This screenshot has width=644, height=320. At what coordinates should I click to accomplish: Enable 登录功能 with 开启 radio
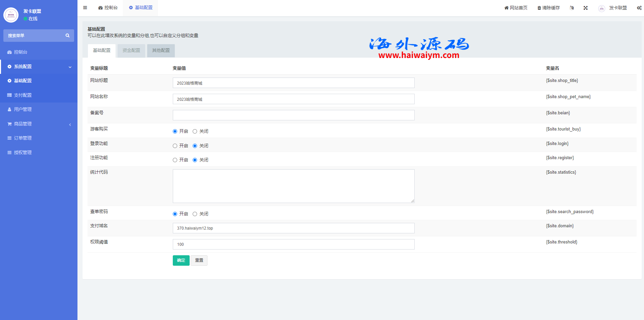tap(175, 146)
